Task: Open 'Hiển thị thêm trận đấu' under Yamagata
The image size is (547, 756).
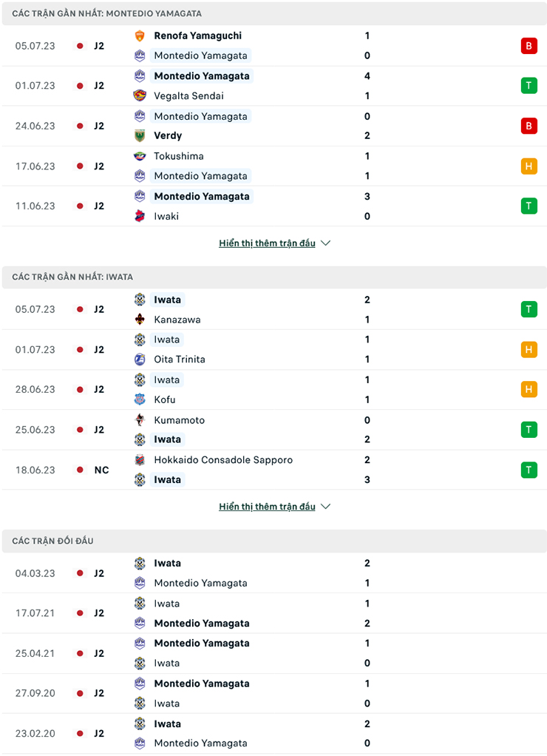Action: click(x=267, y=243)
